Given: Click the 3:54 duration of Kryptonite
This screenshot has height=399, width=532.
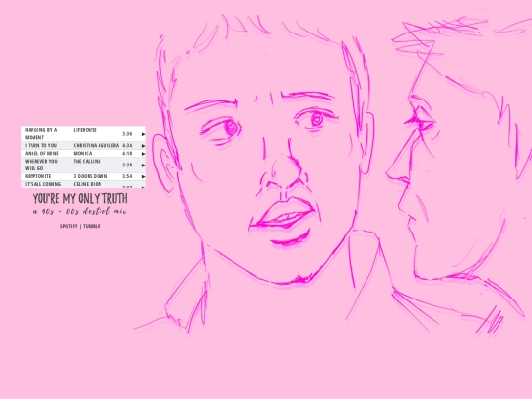Looking at the screenshot, I should (127, 176).
